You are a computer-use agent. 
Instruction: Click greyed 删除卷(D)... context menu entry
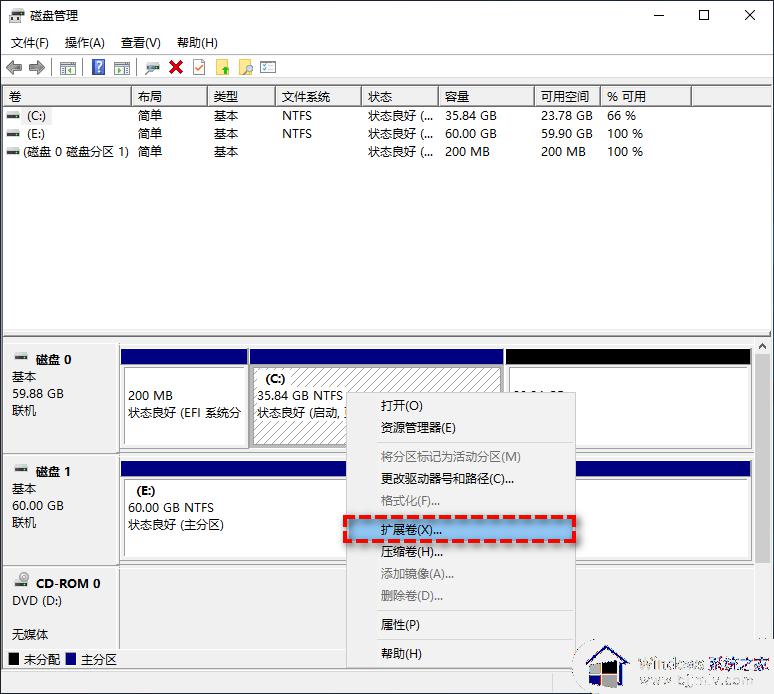point(461,596)
